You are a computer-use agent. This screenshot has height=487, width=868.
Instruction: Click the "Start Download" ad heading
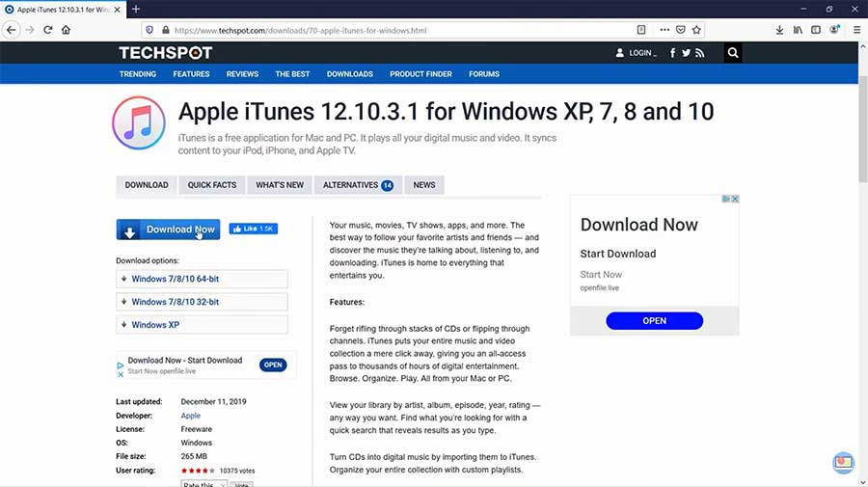618,254
